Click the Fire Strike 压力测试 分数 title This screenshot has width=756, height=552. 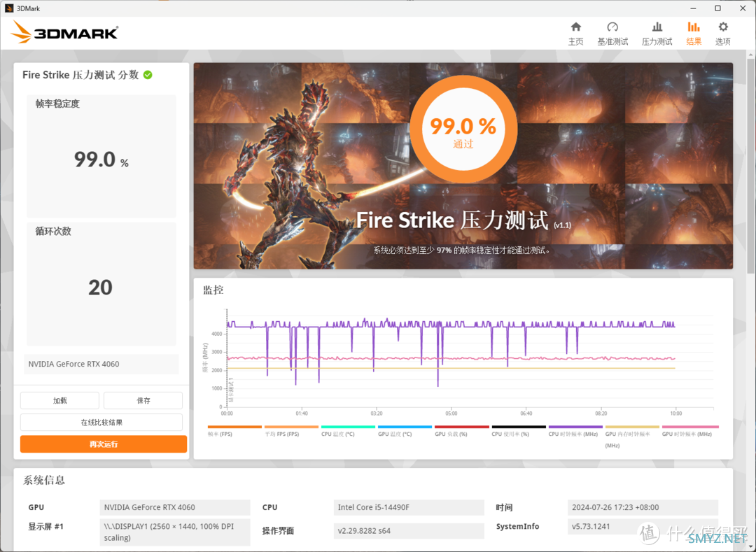[80, 75]
